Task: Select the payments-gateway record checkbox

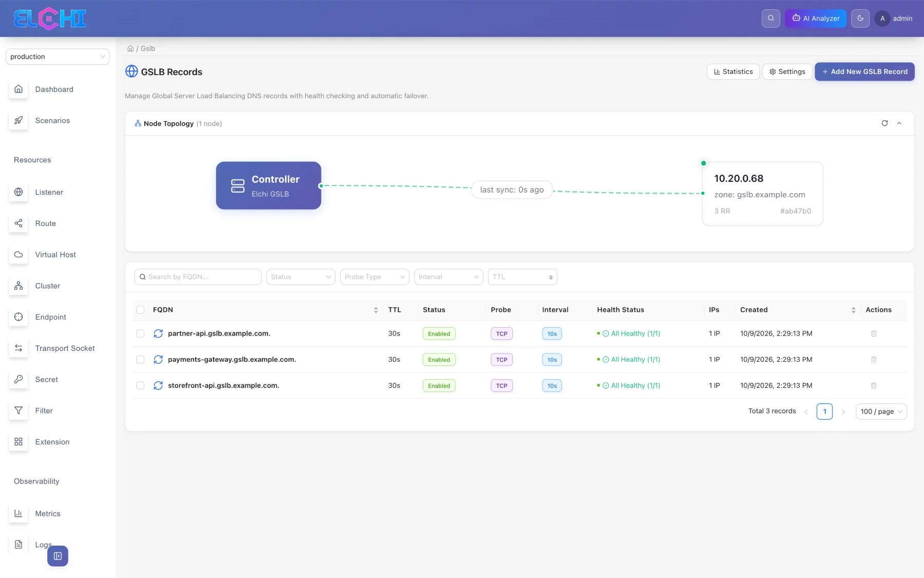Action: click(140, 360)
